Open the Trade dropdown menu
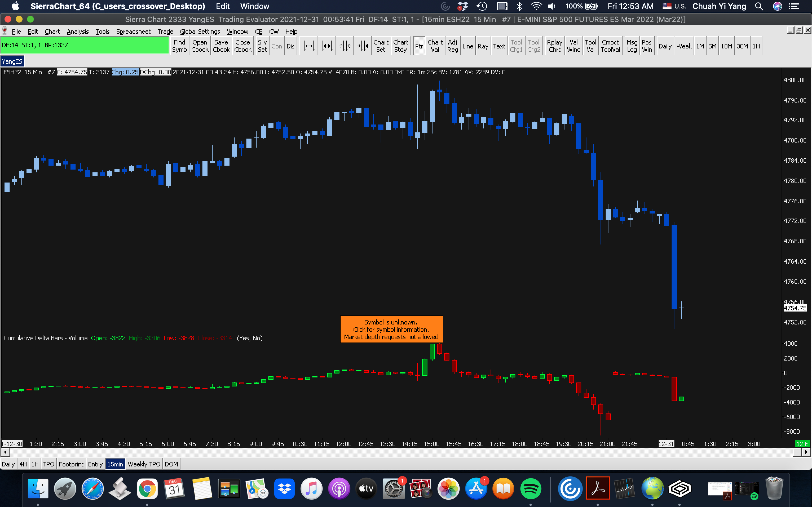 tap(165, 32)
